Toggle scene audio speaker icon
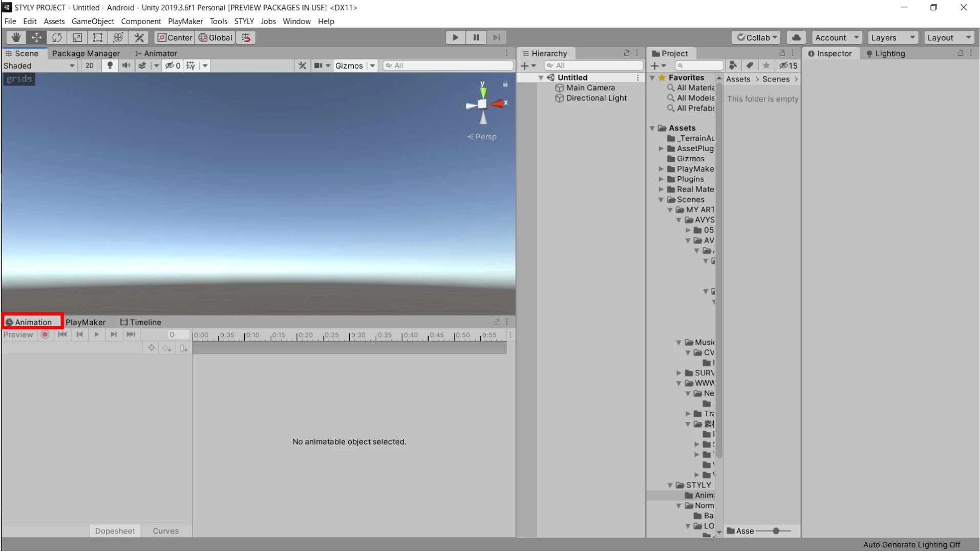This screenshot has width=980, height=552. [126, 66]
